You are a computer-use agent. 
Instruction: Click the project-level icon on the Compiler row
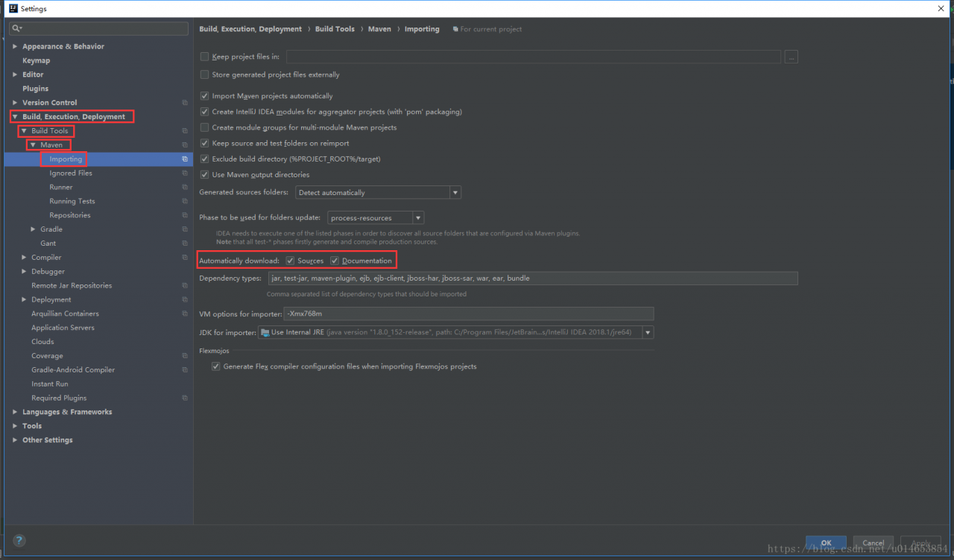pos(185,258)
